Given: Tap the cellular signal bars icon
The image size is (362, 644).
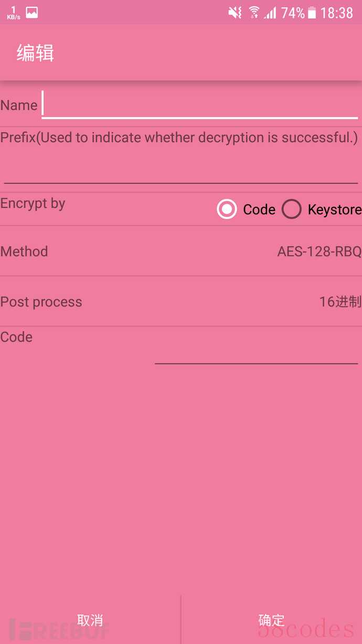Looking at the screenshot, I should [x=270, y=13].
